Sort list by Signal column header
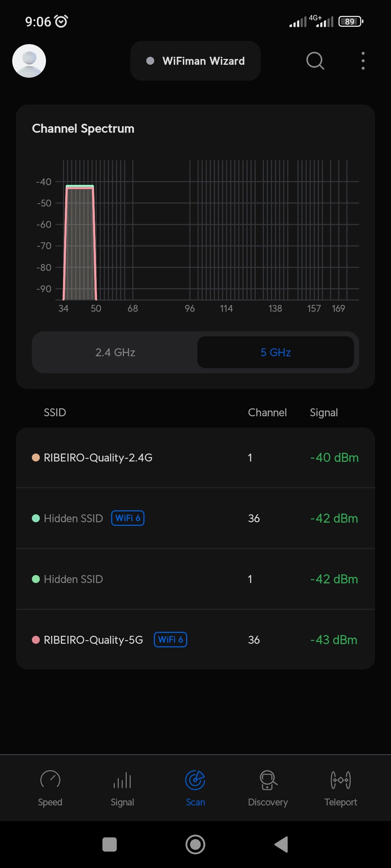391x868 pixels. tap(324, 412)
